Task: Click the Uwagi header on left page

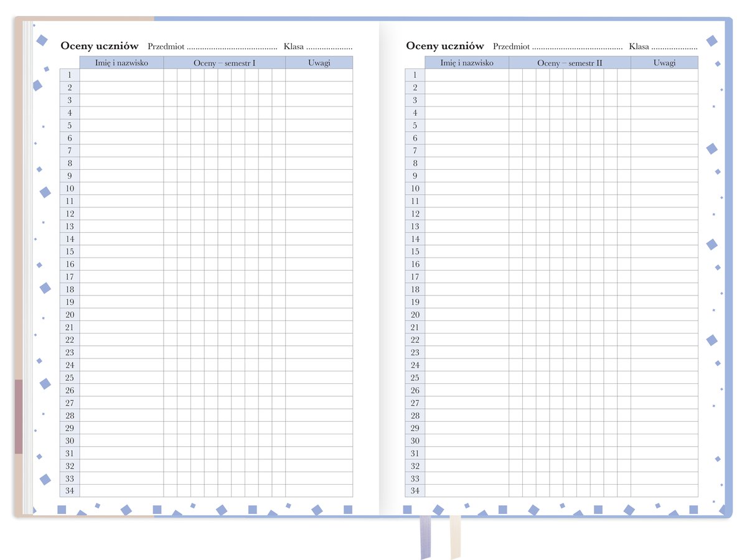Action: pos(319,63)
